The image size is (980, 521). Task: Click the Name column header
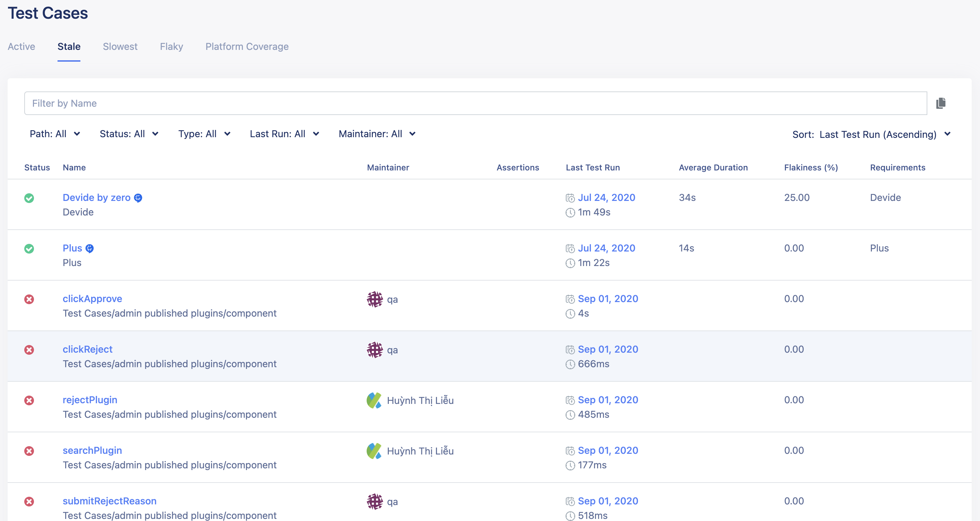(74, 168)
